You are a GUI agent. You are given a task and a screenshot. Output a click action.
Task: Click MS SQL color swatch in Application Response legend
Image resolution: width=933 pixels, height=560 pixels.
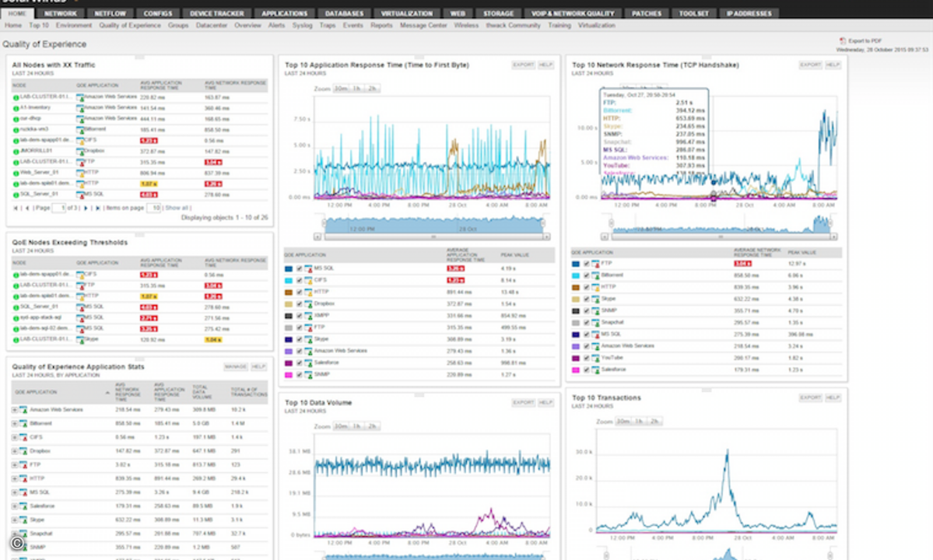(289, 268)
